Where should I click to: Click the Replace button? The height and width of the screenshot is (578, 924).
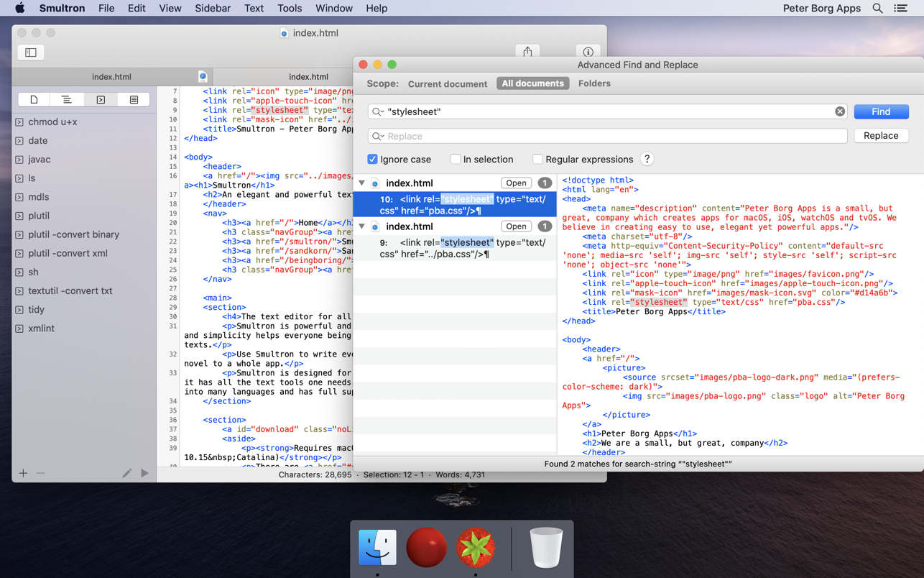point(881,136)
